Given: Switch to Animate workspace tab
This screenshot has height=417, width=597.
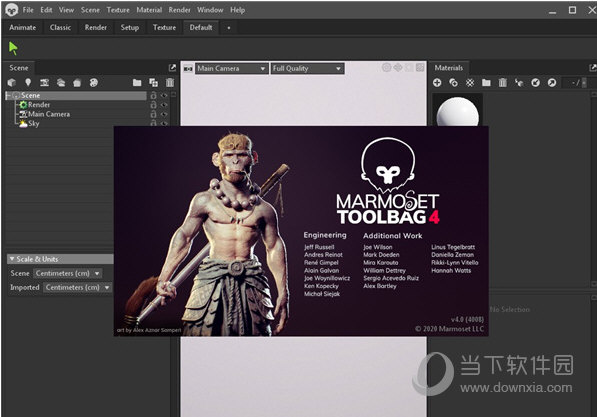Looking at the screenshot, I should [23, 28].
